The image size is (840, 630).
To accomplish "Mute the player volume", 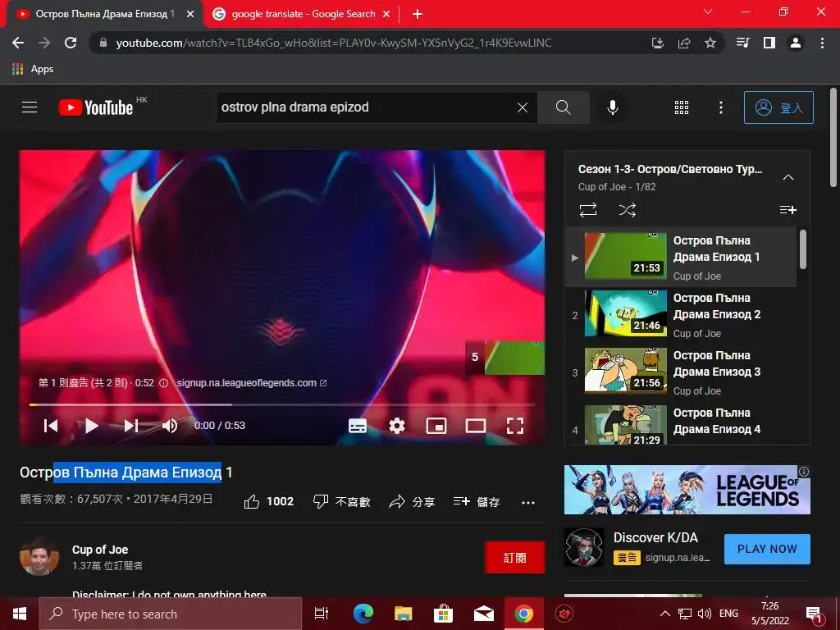I will point(170,426).
